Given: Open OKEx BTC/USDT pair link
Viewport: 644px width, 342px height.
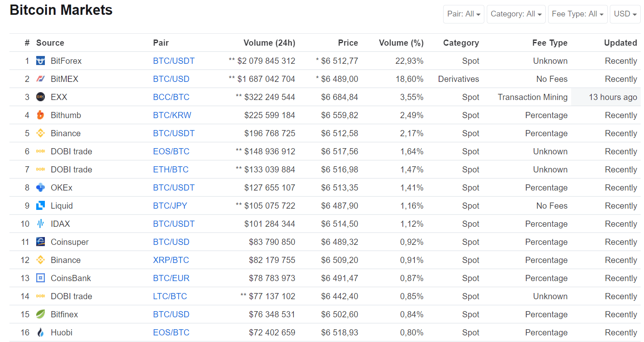Looking at the screenshot, I should 174,188.
